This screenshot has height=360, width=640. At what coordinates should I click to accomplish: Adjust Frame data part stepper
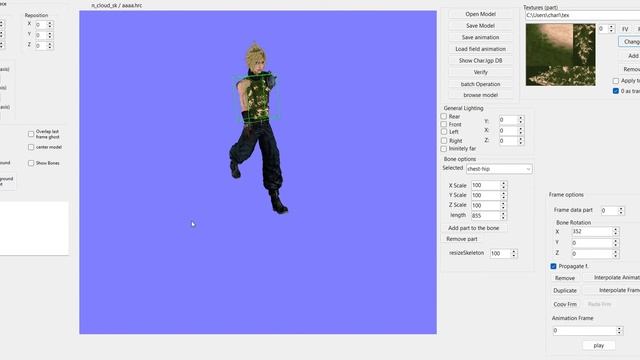[x=621, y=211]
